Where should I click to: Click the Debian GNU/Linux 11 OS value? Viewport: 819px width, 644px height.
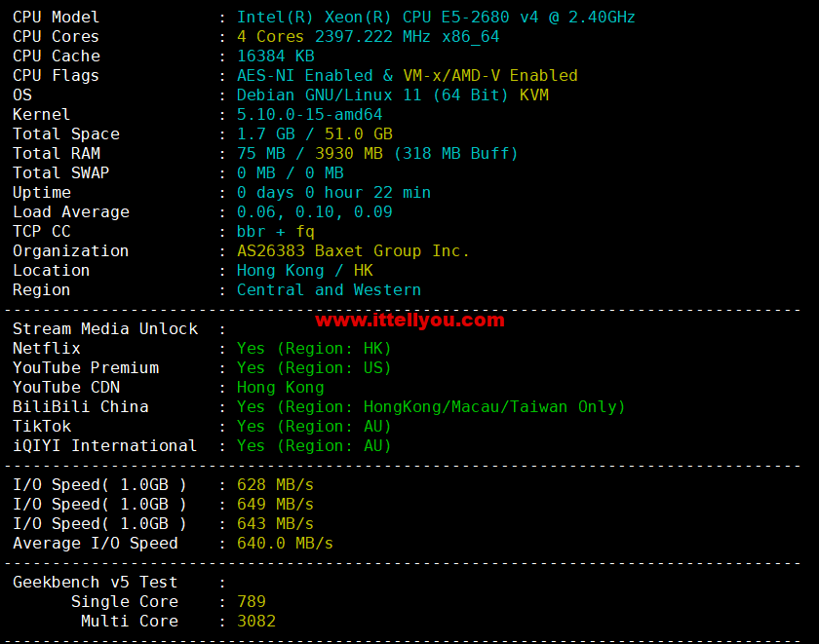coord(372,95)
